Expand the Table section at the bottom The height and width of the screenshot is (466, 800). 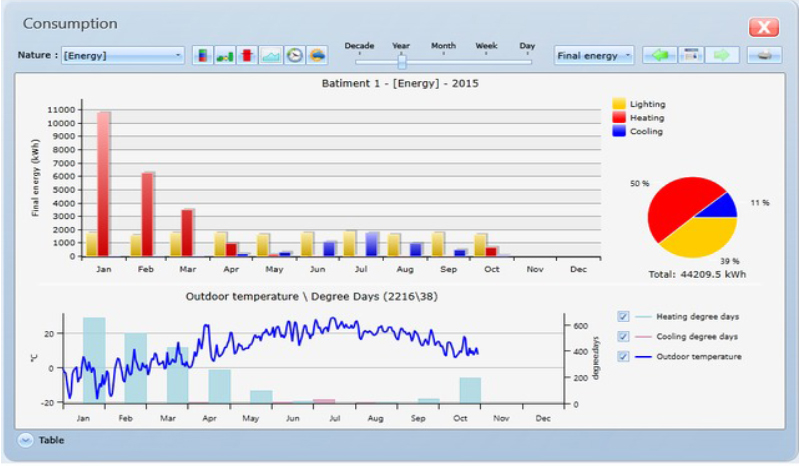[x=26, y=440]
